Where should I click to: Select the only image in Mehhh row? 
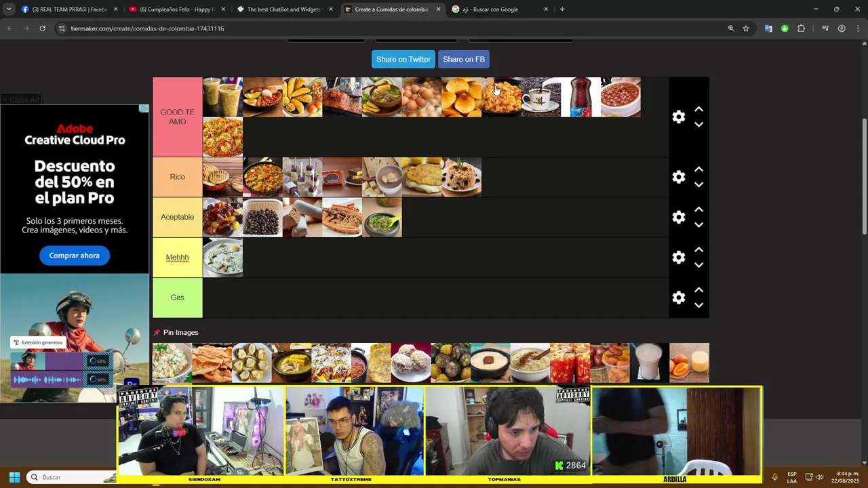click(222, 258)
